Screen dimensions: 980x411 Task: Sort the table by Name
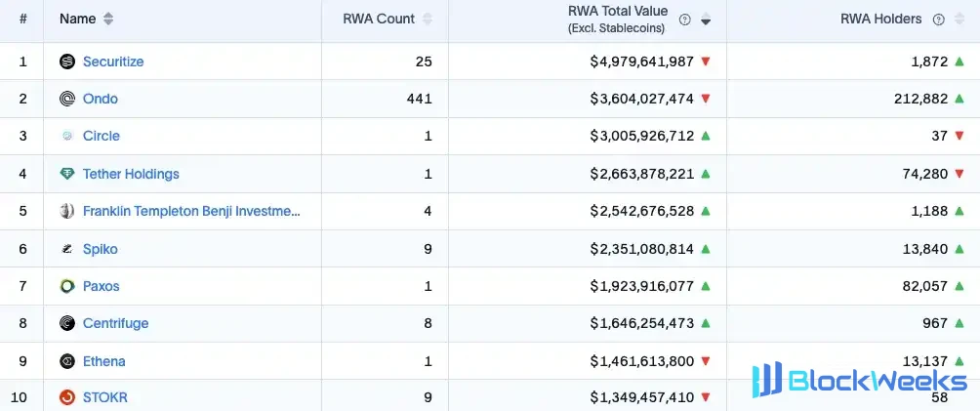[x=108, y=19]
